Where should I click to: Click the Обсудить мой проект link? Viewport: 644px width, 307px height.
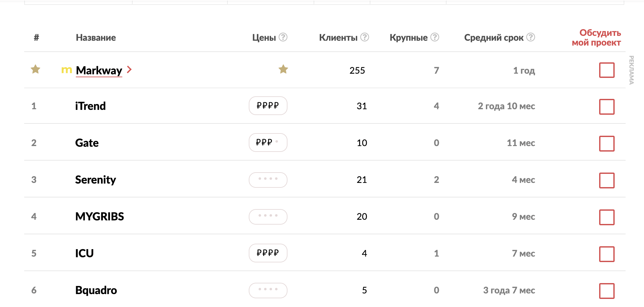click(x=596, y=38)
